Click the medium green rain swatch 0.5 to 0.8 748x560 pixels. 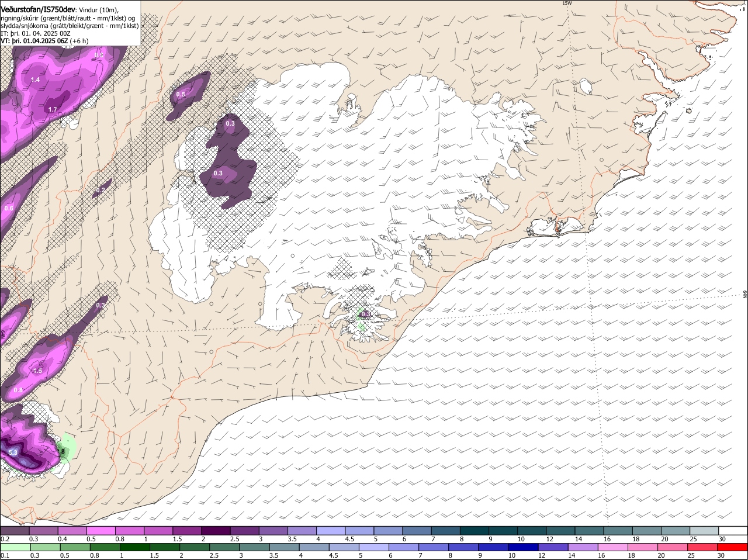tap(75, 547)
